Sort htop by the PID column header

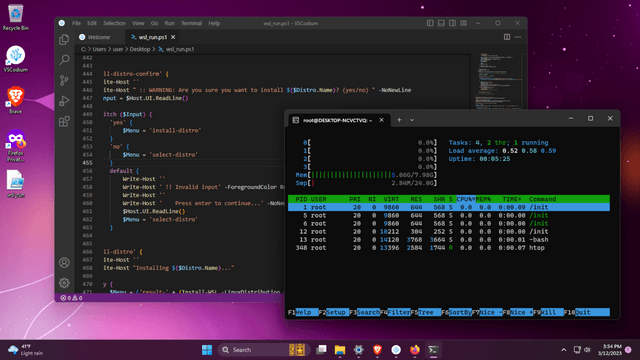pos(301,199)
